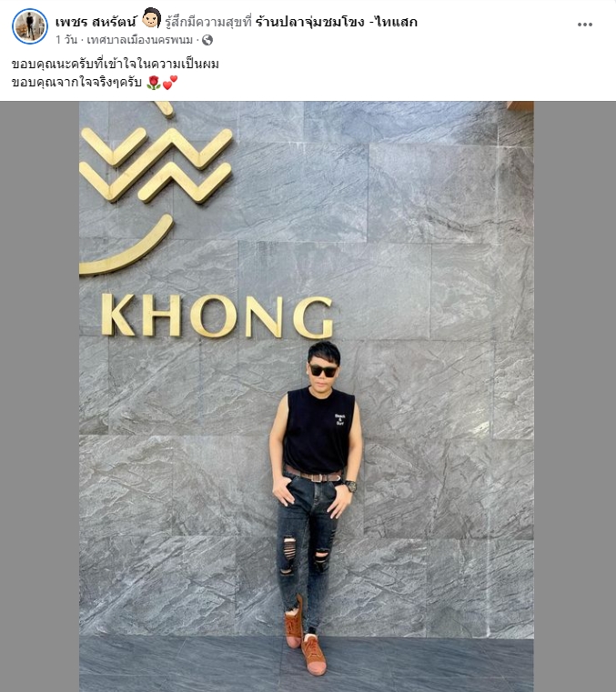Click the 'รู้สึกมีความสุขที่' feeling text
This screenshot has height=692, width=616.
click(x=208, y=22)
